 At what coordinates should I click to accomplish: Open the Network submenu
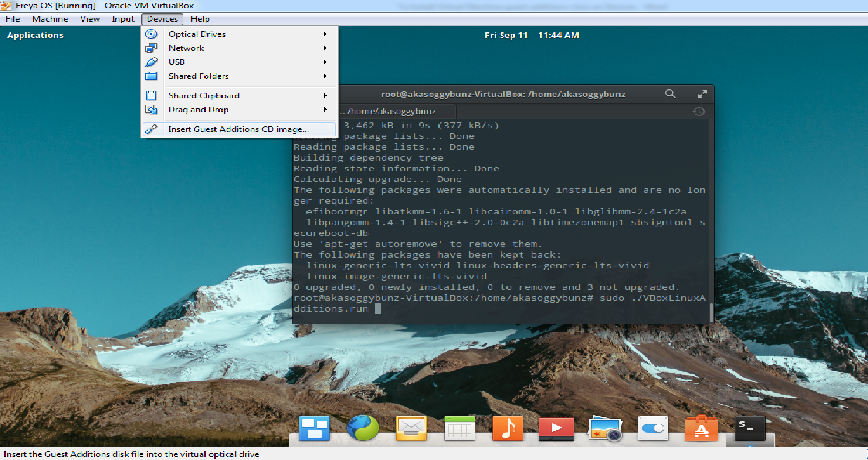point(239,48)
